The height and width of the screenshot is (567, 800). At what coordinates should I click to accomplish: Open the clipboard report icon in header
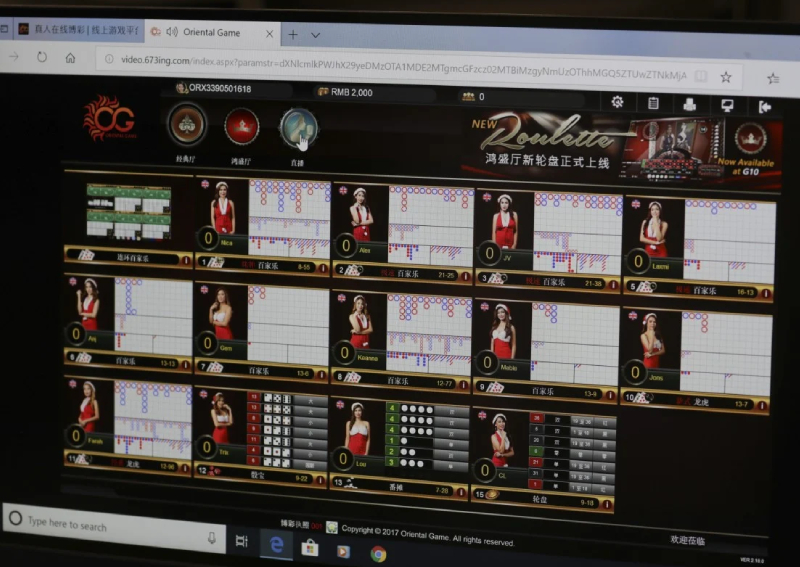click(x=653, y=104)
